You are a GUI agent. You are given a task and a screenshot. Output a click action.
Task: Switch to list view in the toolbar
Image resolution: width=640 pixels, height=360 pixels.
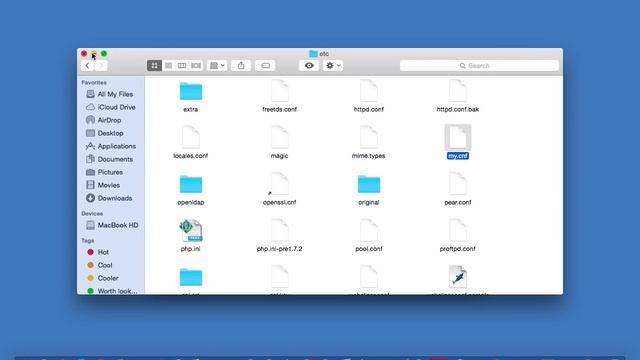(x=168, y=65)
